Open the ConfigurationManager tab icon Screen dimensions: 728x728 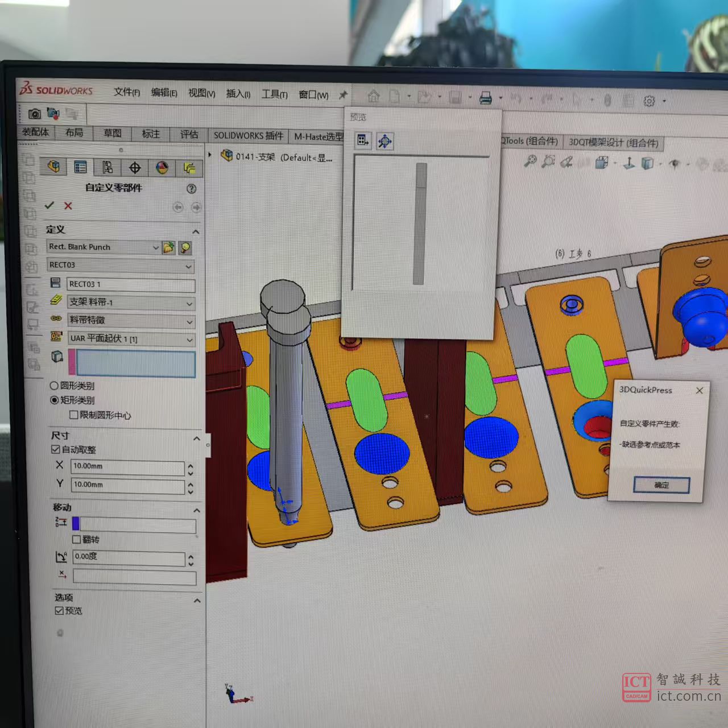tap(107, 167)
